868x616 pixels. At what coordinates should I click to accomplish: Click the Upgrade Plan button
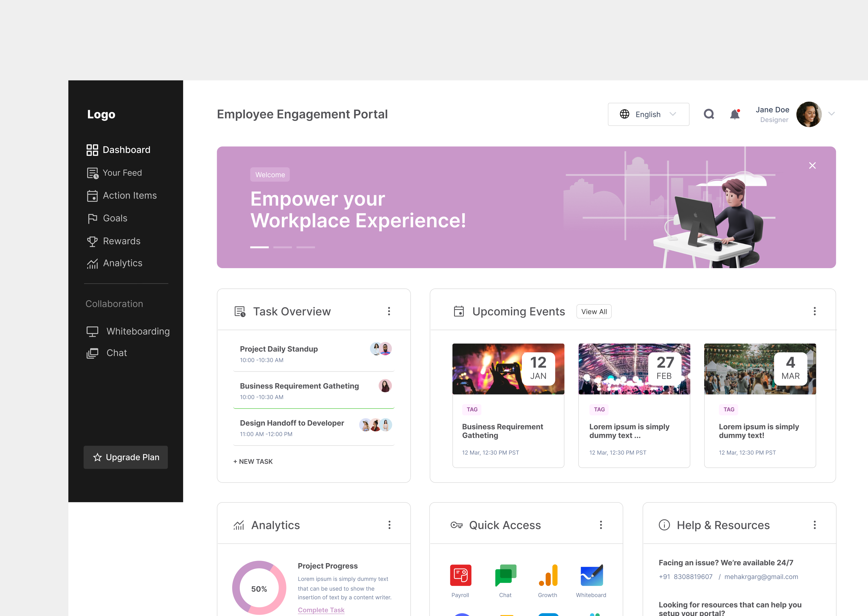point(126,457)
